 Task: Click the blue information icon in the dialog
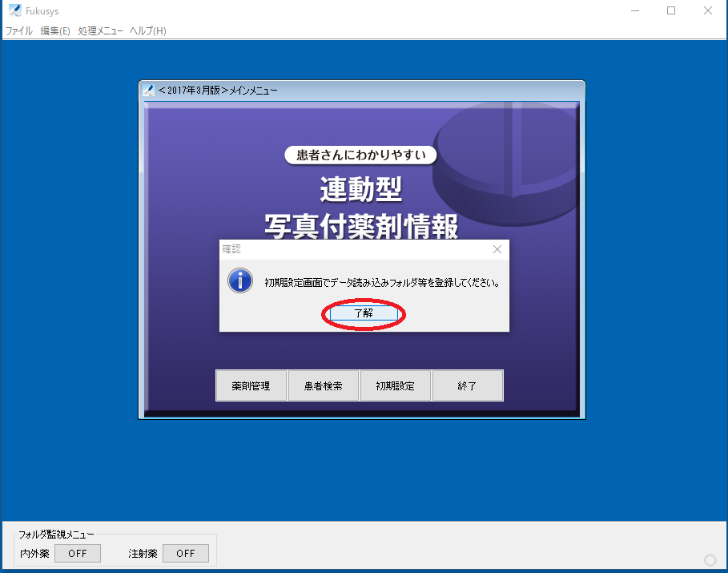240,280
